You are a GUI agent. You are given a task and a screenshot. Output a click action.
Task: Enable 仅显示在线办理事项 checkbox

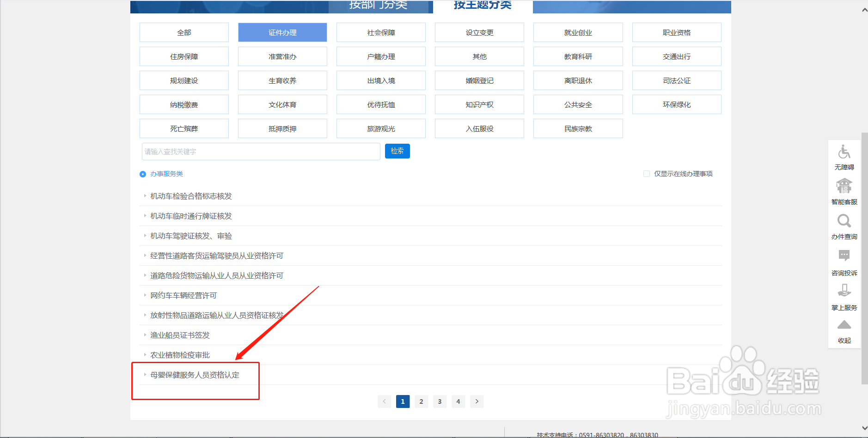click(646, 173)
